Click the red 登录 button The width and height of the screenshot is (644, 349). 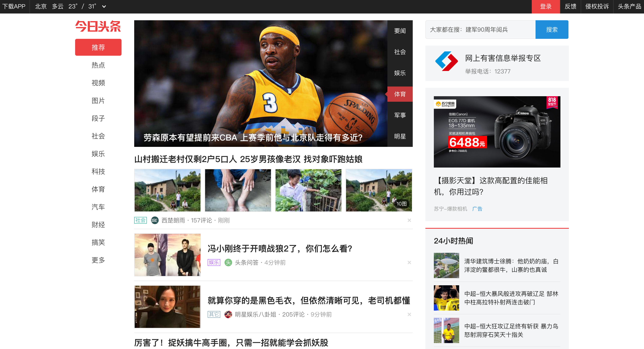tap(545, 7)
